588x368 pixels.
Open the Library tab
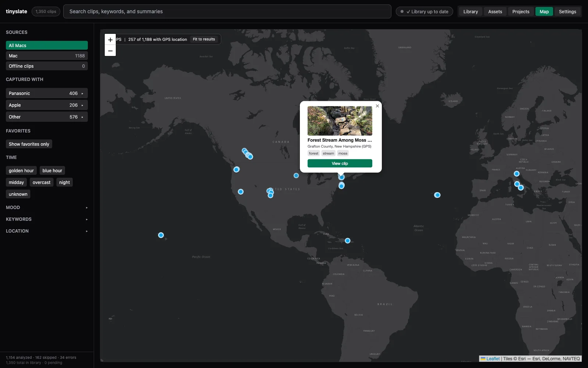[470, 12]
